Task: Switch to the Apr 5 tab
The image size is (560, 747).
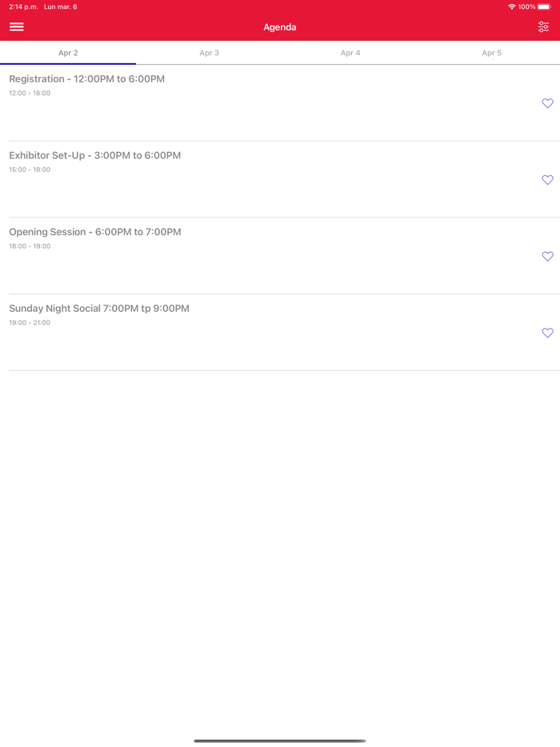Action: (491, 53)
